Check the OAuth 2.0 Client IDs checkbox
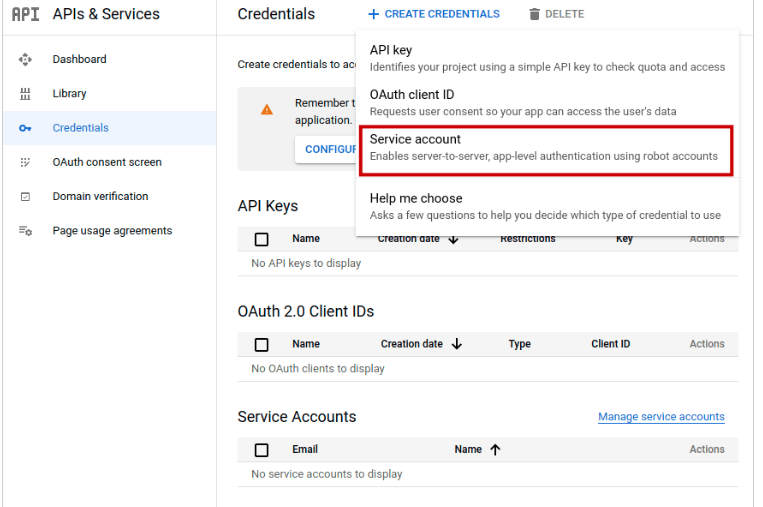This screenshot has height=507, width=763. point(261,344)
